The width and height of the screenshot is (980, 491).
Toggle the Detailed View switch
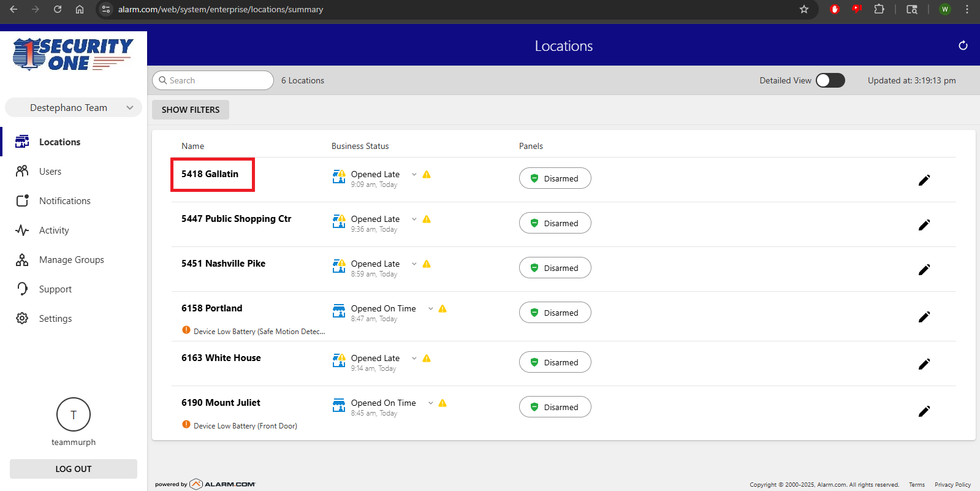click(830, 80)
